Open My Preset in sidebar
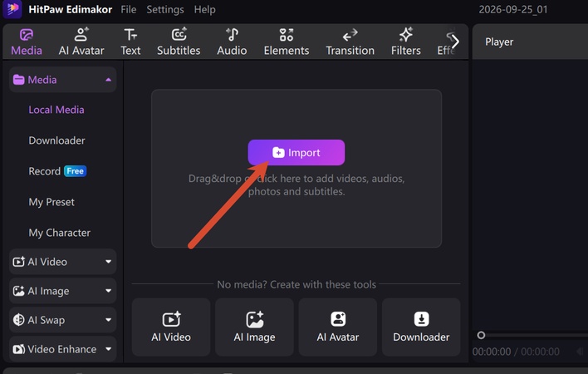The width and height of the screenshot is (588, 374). tap(51, 202)
